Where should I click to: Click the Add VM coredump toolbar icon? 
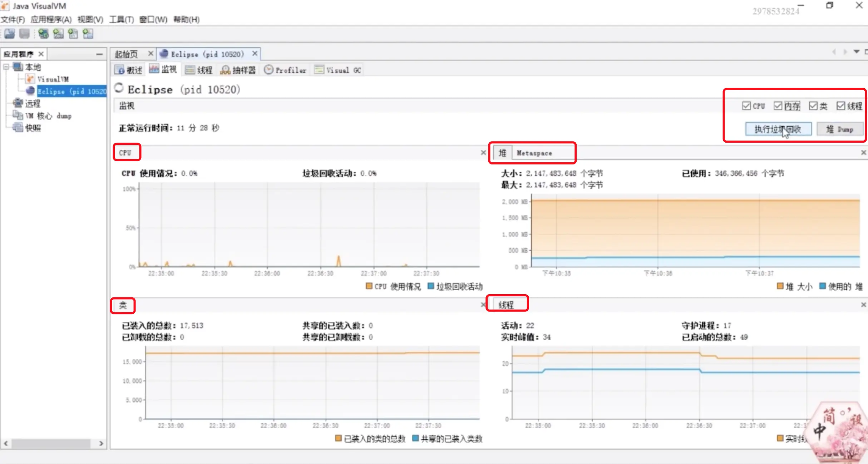point(73,34)
